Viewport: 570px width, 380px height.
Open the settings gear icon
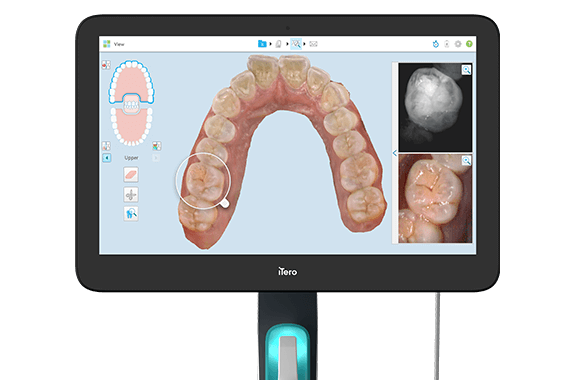[458, 44]
